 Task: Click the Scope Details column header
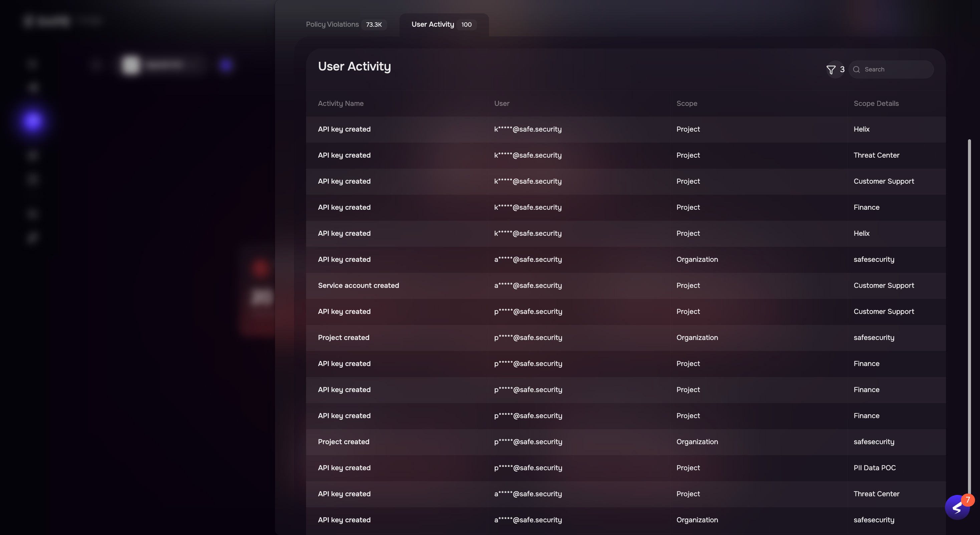(876, 104)
